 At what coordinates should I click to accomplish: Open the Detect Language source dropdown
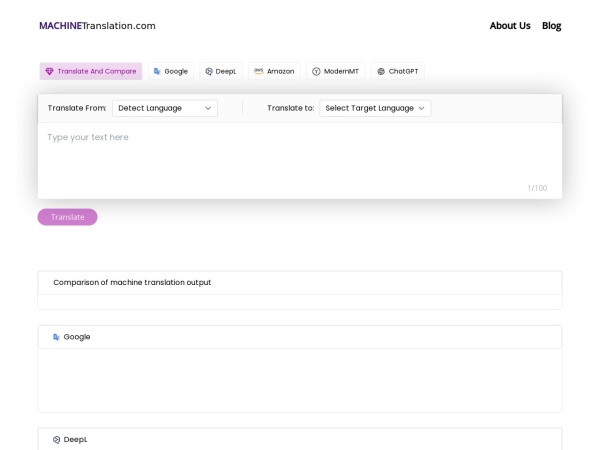pyautogui.click(x=164, y=108)
